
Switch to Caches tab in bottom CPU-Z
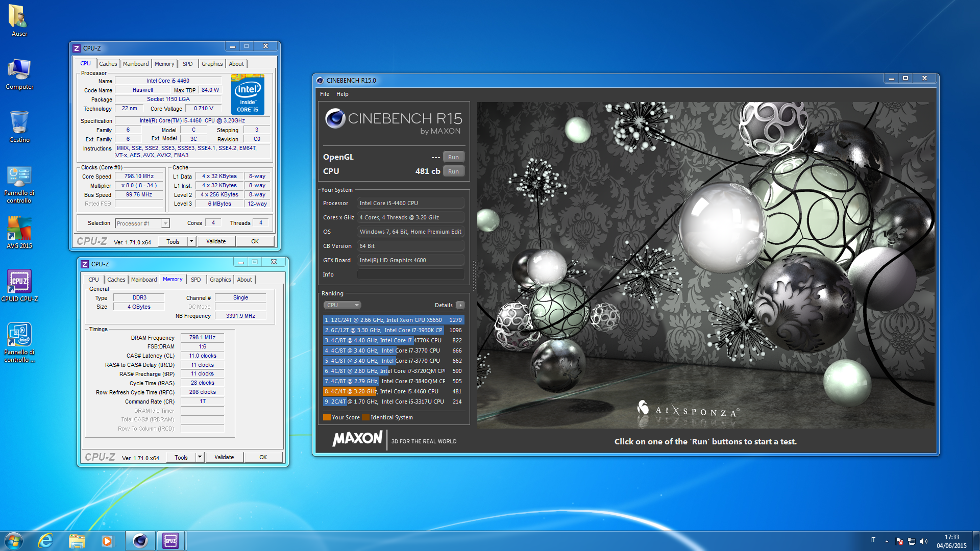(116, 280)
